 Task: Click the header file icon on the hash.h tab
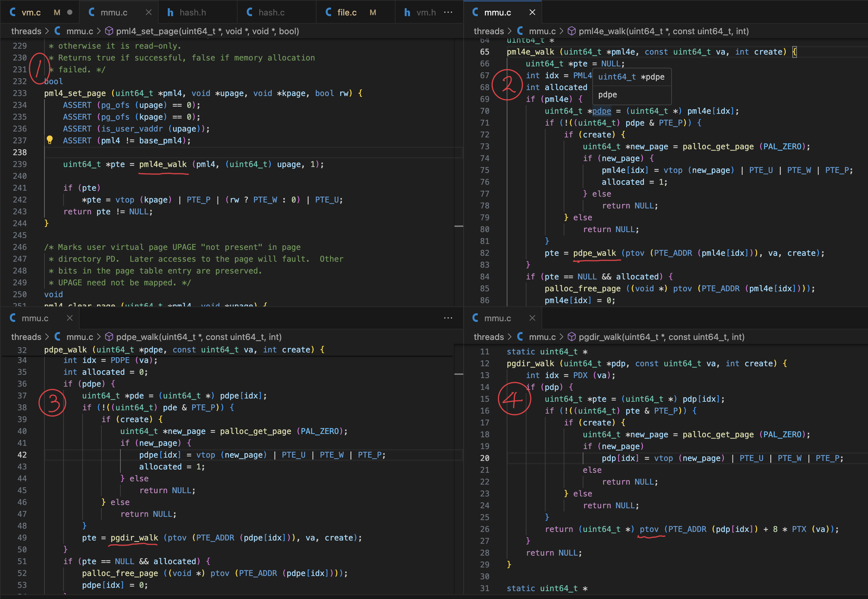click(x=170, y=12)
